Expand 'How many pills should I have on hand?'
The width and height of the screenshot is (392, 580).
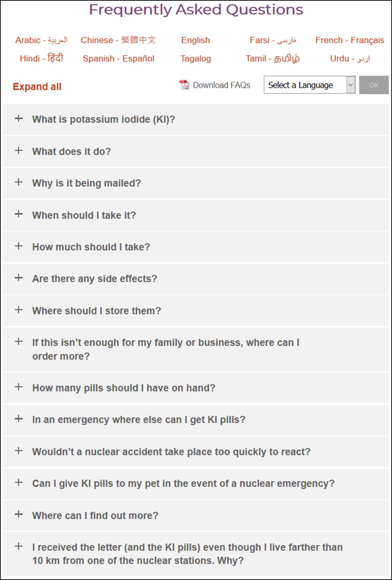196,388
